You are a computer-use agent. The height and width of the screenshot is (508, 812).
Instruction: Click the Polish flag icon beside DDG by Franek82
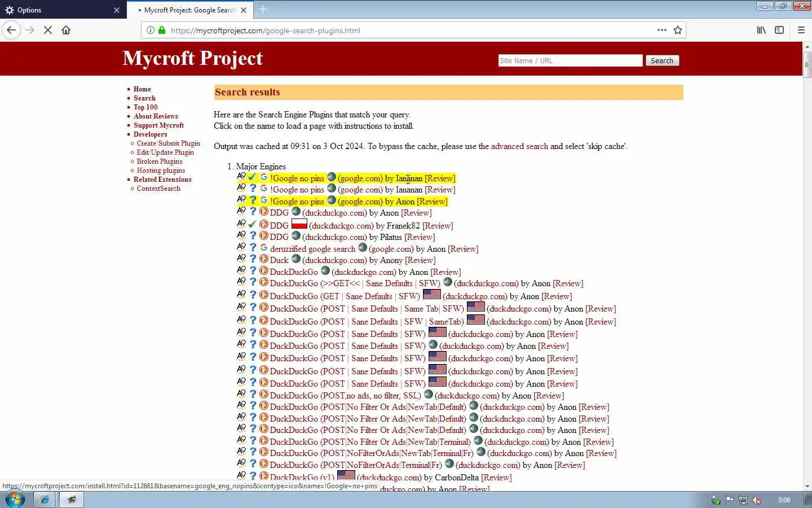pos(299,224)
